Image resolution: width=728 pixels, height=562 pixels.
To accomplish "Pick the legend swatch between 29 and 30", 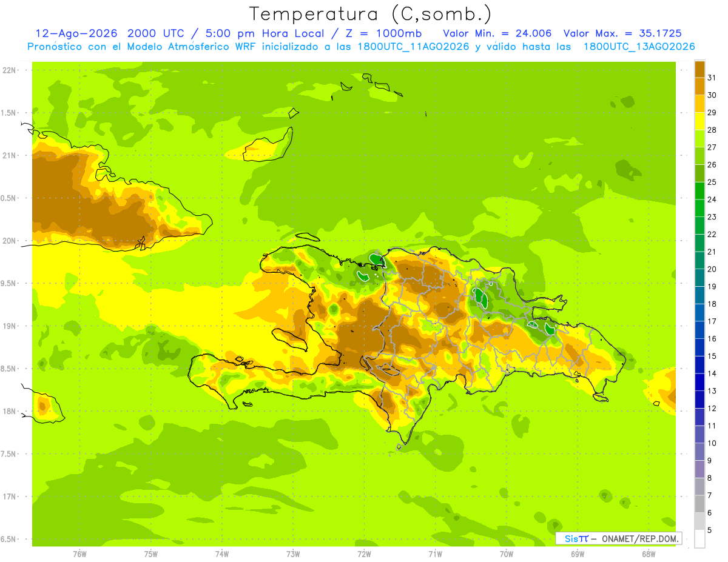I will (699, 104).
